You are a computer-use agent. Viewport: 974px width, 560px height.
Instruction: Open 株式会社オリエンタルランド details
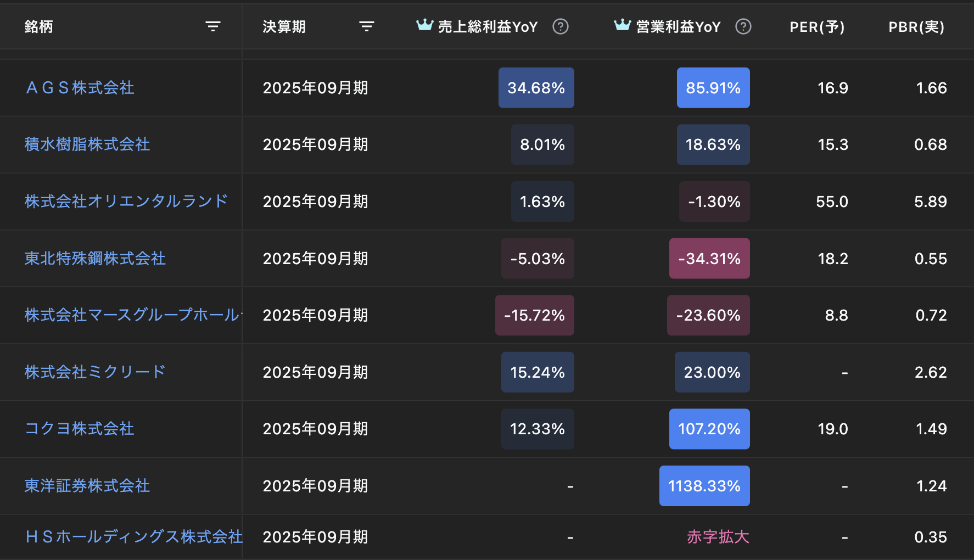pyautogui.click(x=126, y=201)
